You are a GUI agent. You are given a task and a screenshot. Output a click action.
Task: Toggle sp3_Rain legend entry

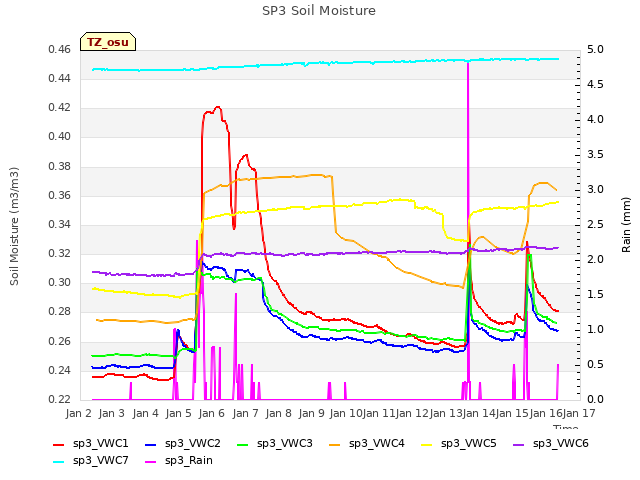tap(179, 461)
